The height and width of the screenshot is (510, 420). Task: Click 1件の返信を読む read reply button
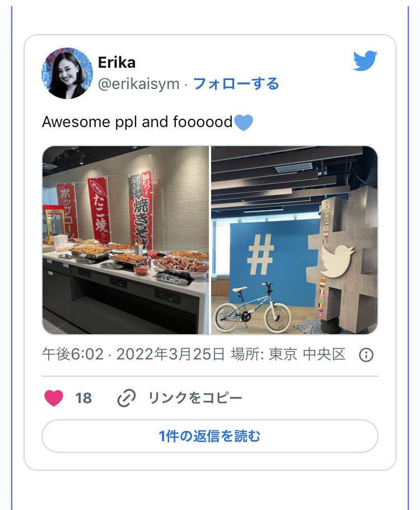[210, 436]
